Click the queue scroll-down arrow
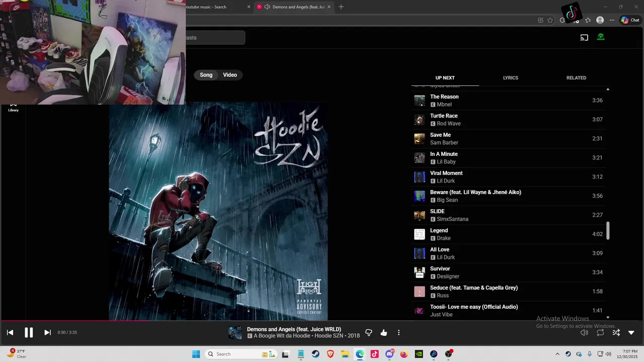 608,317
